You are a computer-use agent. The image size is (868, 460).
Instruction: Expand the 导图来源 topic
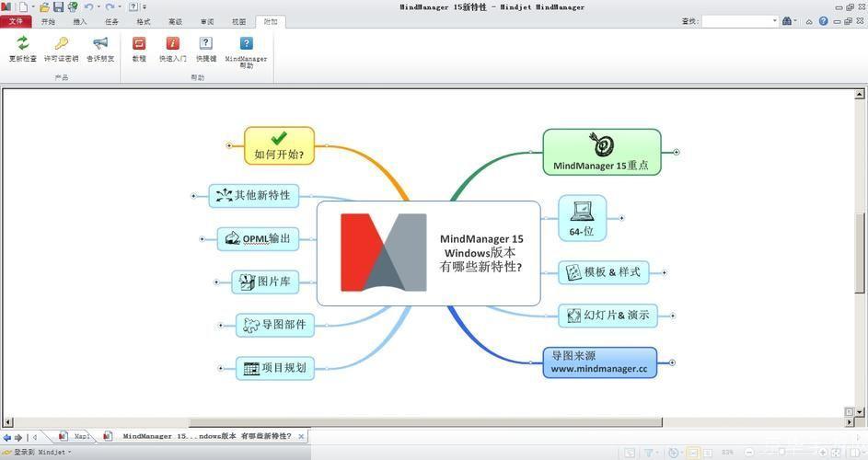pos(672,362)
